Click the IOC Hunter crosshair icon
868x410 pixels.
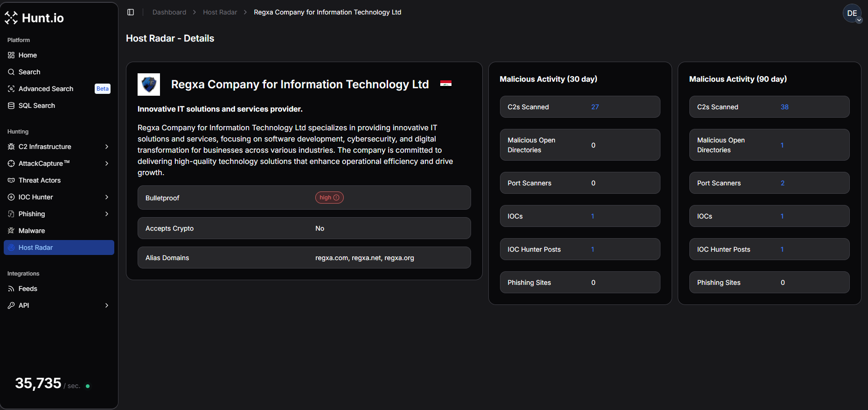pos(11,197)
